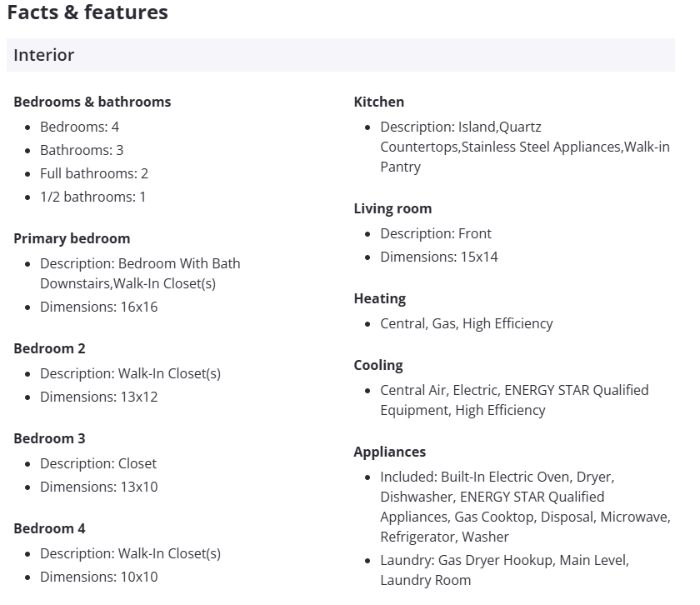Click the Living room subheading
Viewport: 700px width, 605px height.
click(x=392, y=208)
